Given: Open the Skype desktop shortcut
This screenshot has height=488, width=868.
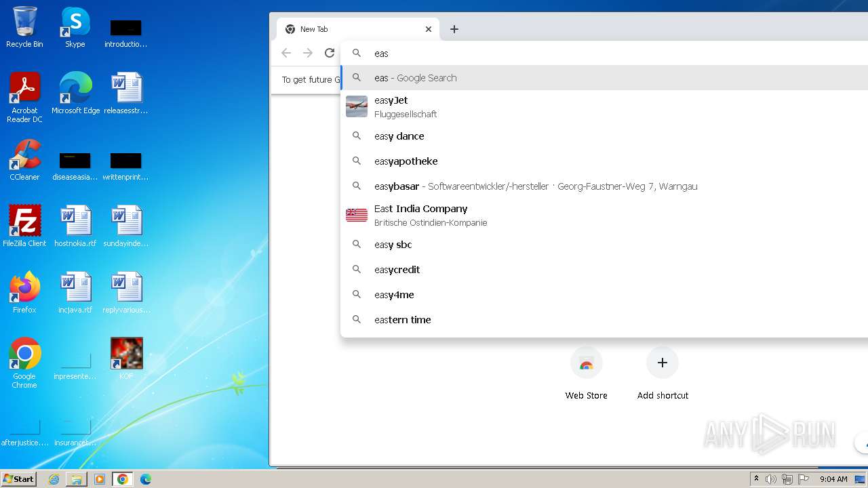Looking at the screenshot, I should coord(75,27).
